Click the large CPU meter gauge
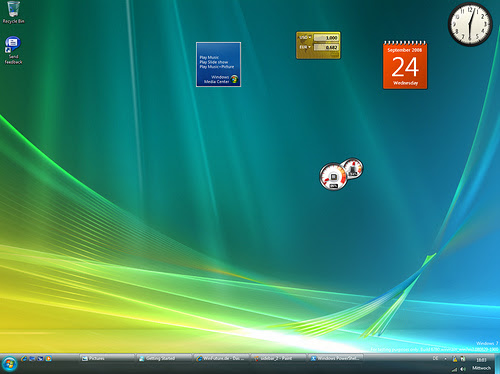 333,177
